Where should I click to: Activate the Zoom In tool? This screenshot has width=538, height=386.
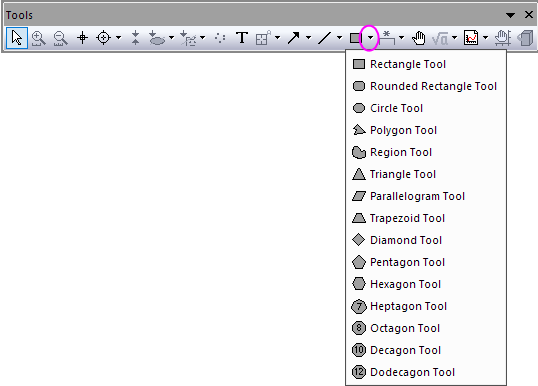(38, 38)
